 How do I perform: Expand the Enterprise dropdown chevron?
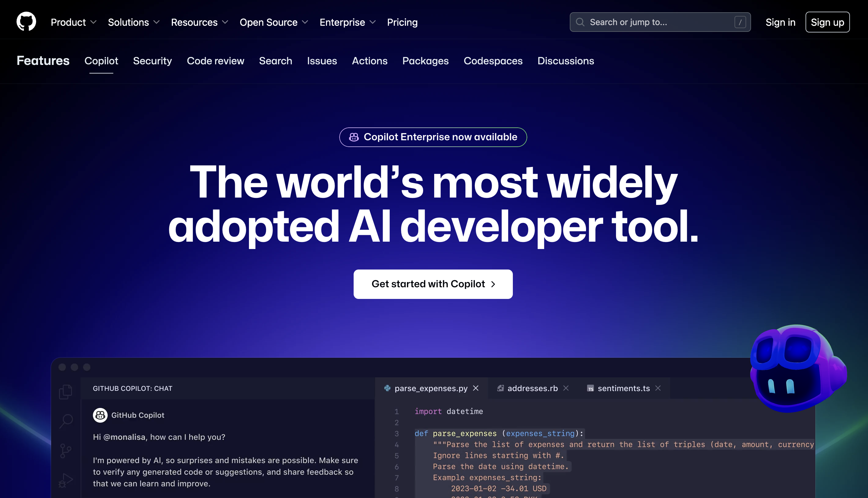pyautogui.click(x=373, y=22)
